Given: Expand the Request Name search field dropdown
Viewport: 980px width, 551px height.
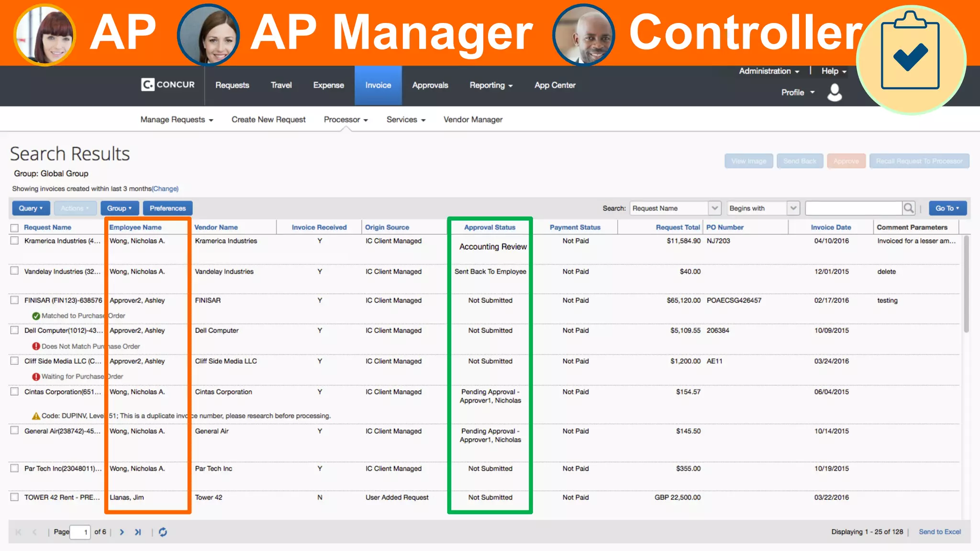Looking at the screenshot, I should 714,208.
